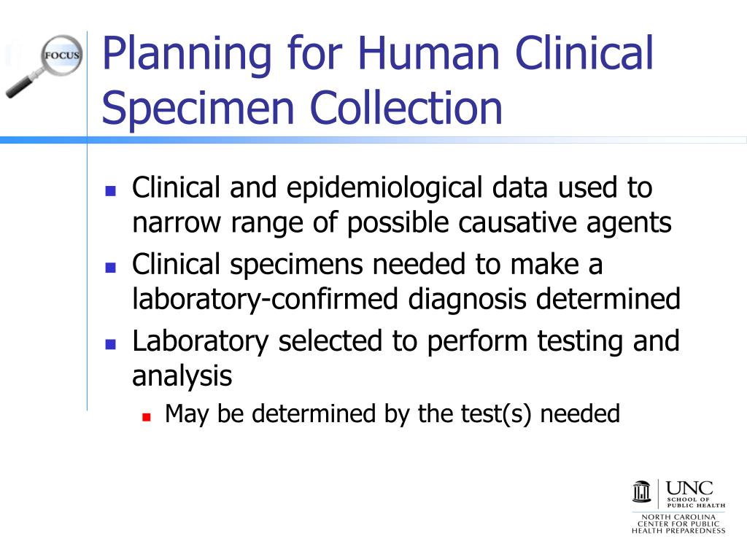The height and width of the screenshot is (560, 747).
Task: Click title line 'Specimen Collection'
Action: click(302, 109)
